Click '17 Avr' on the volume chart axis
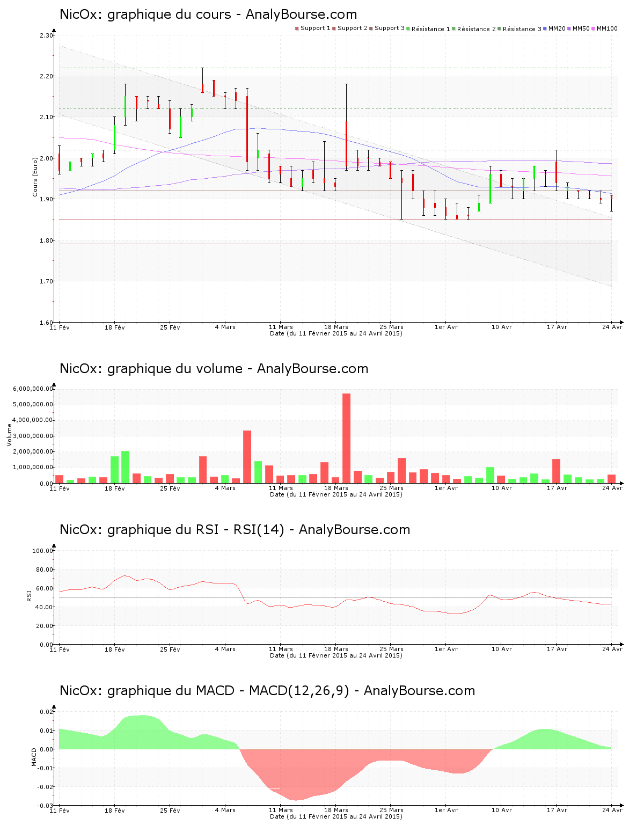644x832 pixels. point(557,488)
